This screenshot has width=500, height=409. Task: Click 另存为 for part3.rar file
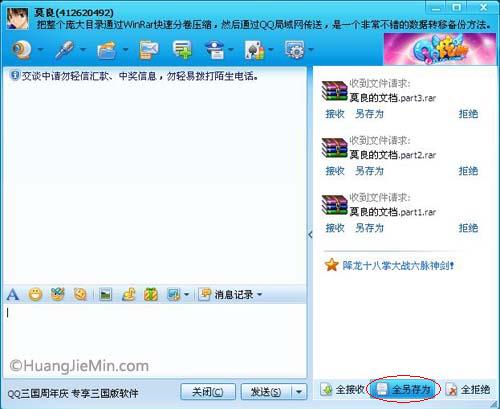point(369,114)
